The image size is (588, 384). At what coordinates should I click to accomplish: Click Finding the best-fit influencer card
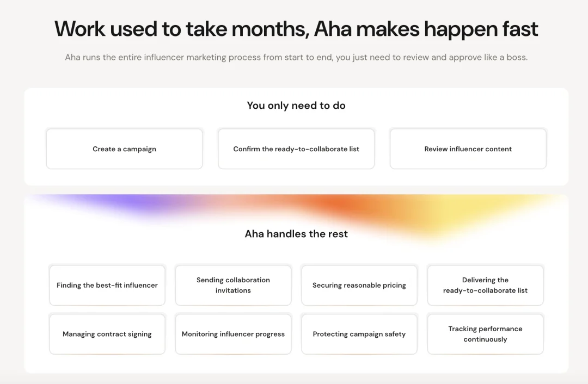107,285
